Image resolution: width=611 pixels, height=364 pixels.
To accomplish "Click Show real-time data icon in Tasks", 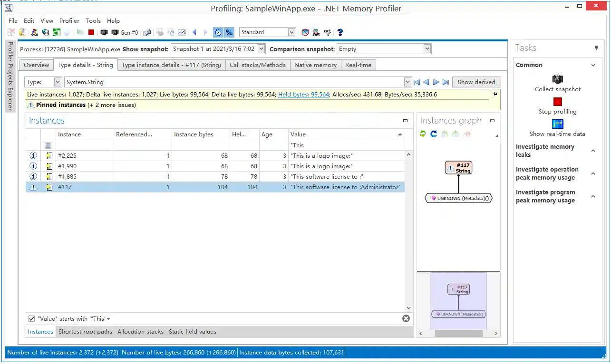I will pyautogui.click(x=557, y=124).
